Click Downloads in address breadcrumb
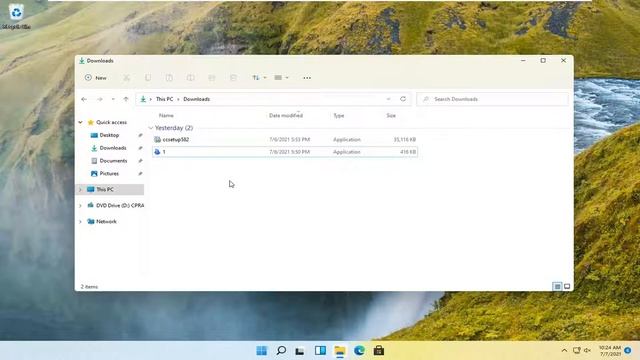Screen dimensions: 640x360 (x=196, y=99)
